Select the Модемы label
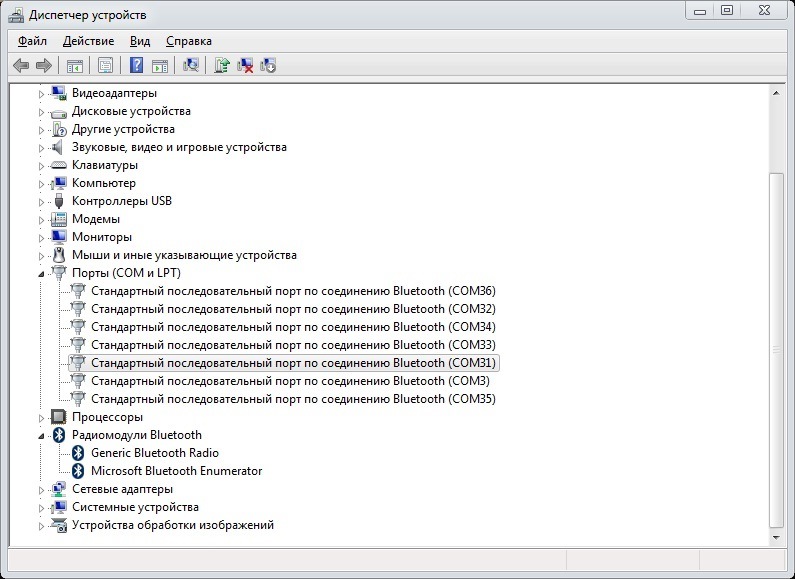 (96, 219)
